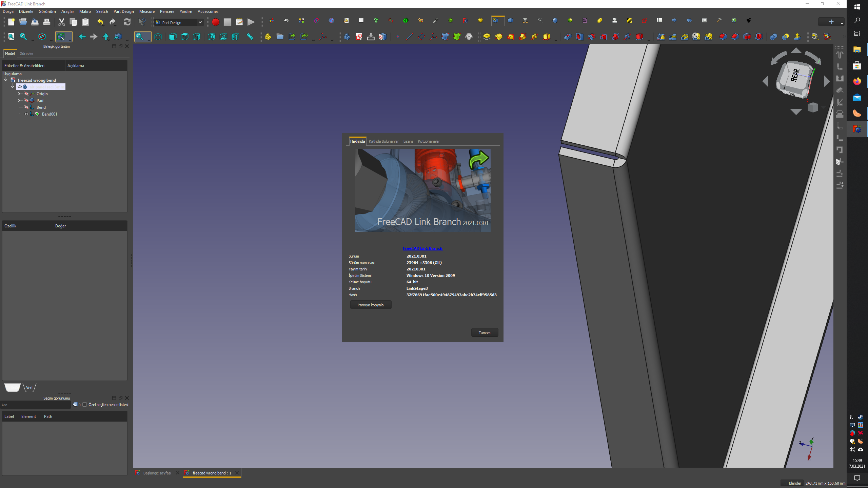Click the Cut scissors icon
This screenshot has width=868, height=488.
pos(61,22)
